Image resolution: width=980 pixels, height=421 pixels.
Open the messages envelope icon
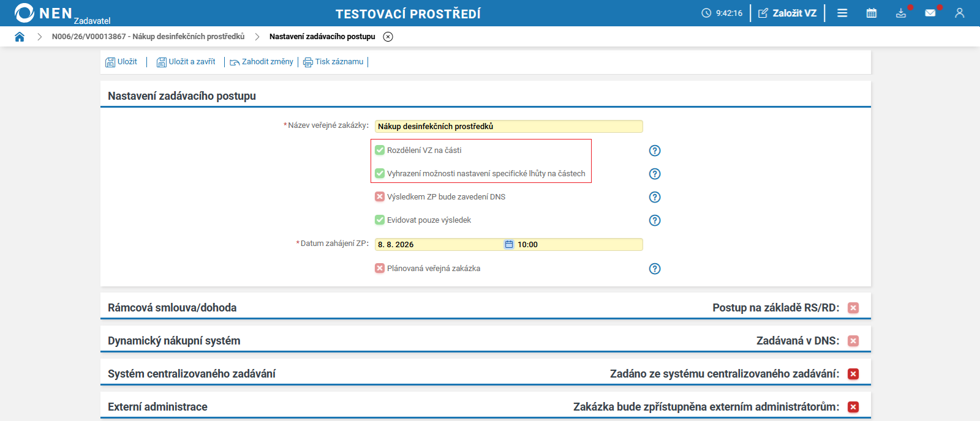pos(930,13)
